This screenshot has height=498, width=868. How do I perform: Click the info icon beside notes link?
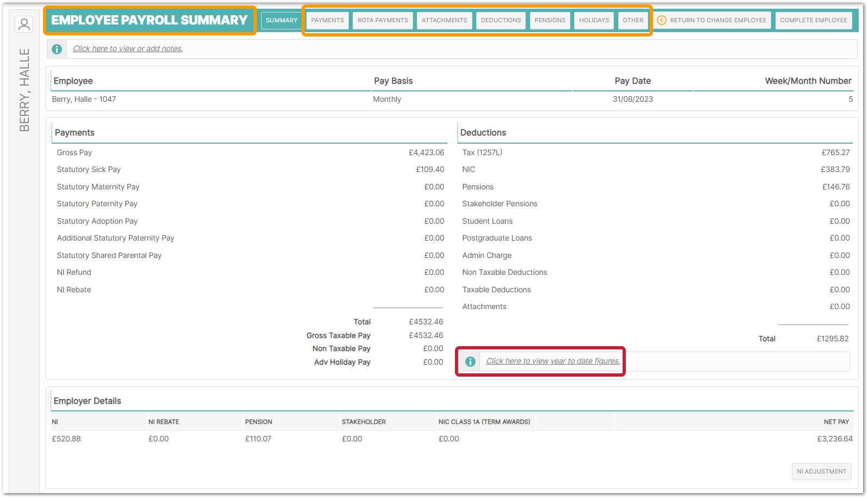57,49
